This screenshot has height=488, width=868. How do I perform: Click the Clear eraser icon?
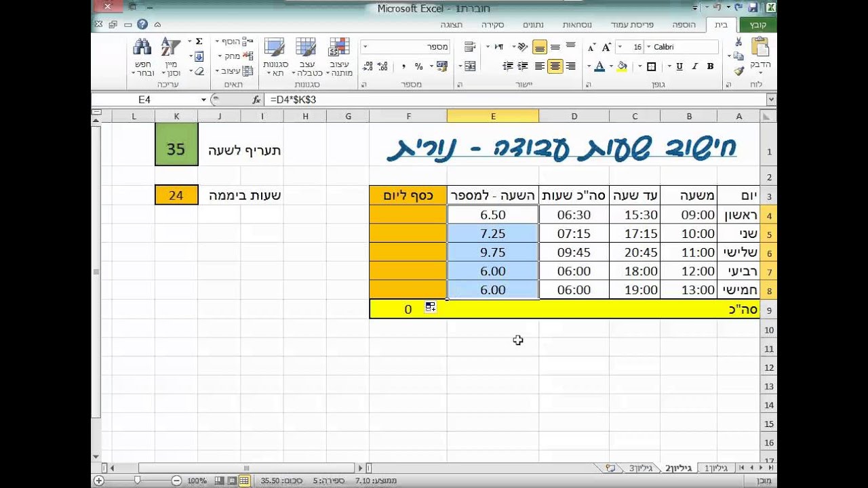point(199,70)
